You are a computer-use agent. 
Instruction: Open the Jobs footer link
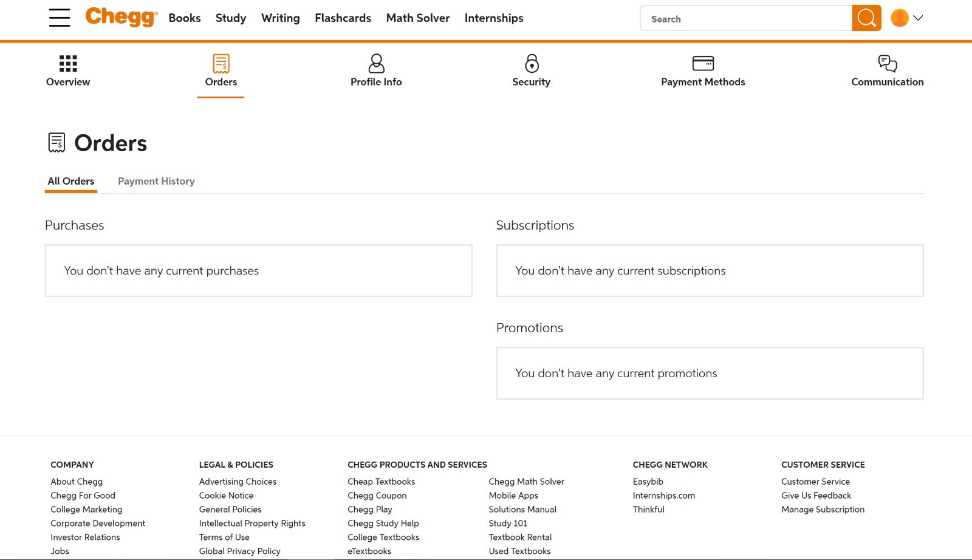coord(60,551)
